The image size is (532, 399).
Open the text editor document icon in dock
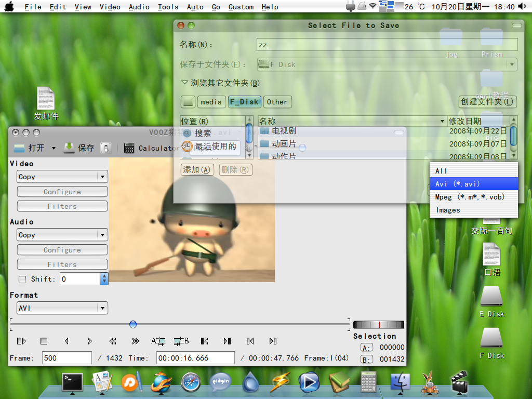[x=102, y=382]
